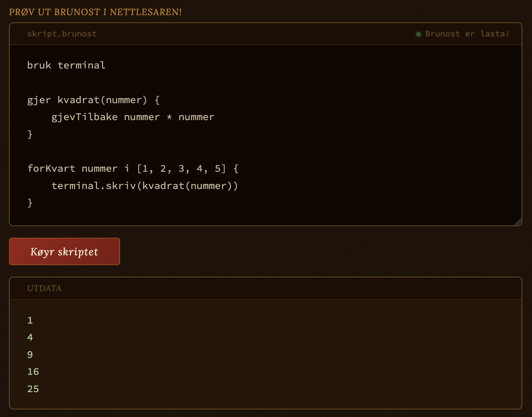532x417 pixels.
Task: Click the final closing brace in editor
Action: tap(30, 203)
